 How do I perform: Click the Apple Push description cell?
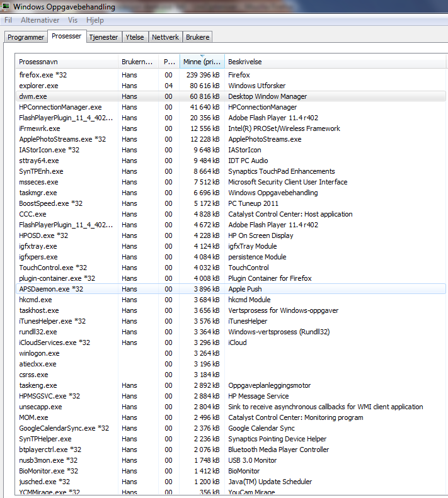[x=245, y=289]
